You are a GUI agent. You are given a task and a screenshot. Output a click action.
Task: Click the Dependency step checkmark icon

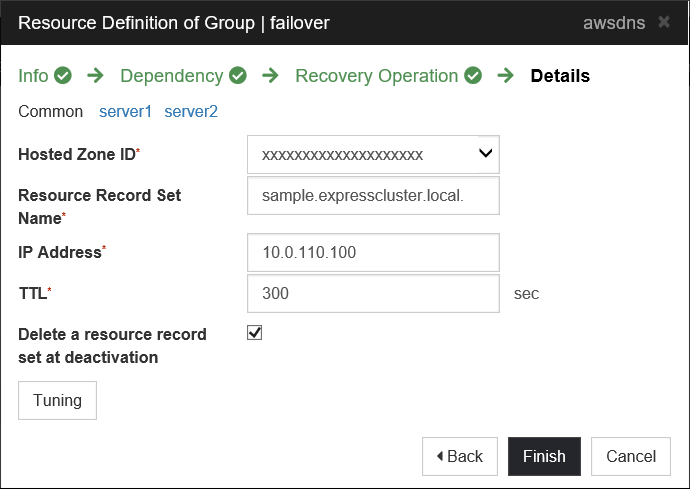point(238,76)
